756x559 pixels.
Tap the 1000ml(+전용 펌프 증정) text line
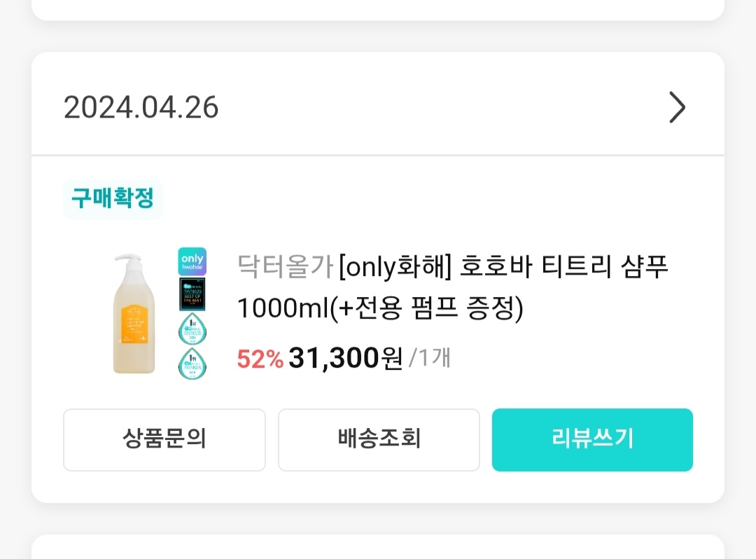[x=380, y=308]
